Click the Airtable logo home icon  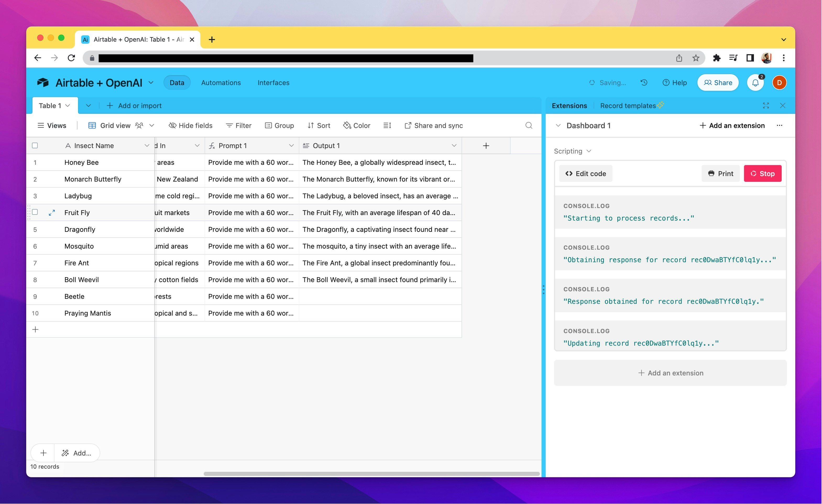coord(43,83)
